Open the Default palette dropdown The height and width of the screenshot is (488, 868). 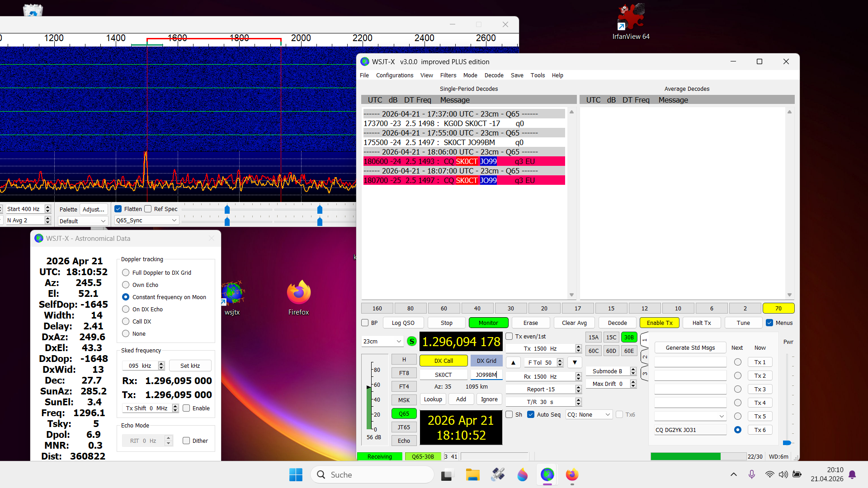click(x=83, y=221)
